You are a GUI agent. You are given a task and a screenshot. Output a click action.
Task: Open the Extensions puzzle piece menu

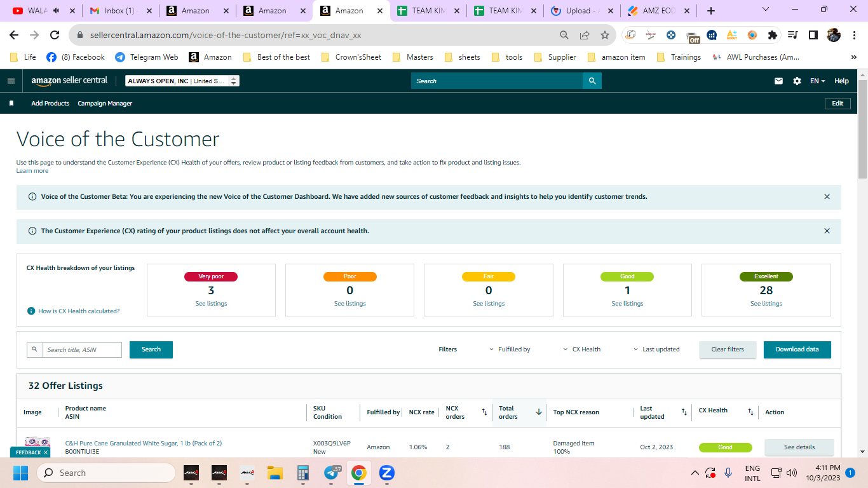point(773,35)
